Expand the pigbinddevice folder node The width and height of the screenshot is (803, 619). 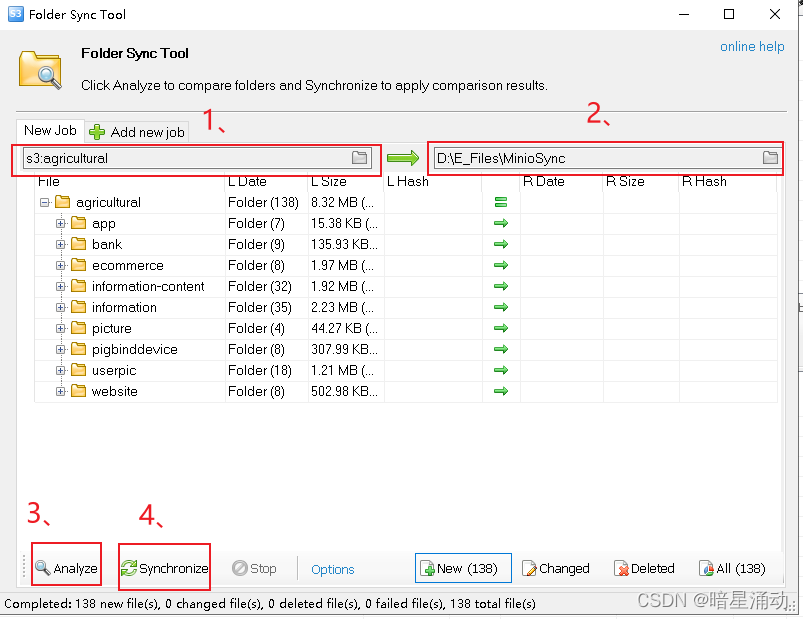tap(61, 349)
